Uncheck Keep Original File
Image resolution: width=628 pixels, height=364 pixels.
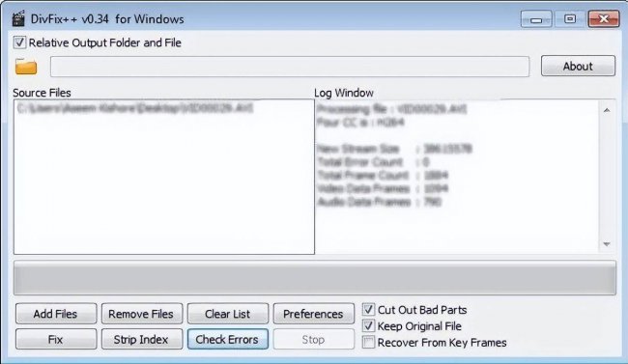(x=368, y=326)
